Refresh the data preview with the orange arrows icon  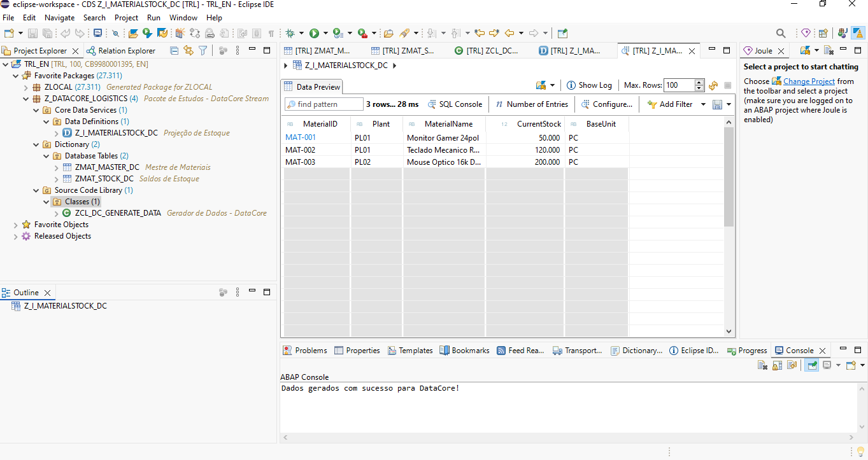[x=713, y=85]
